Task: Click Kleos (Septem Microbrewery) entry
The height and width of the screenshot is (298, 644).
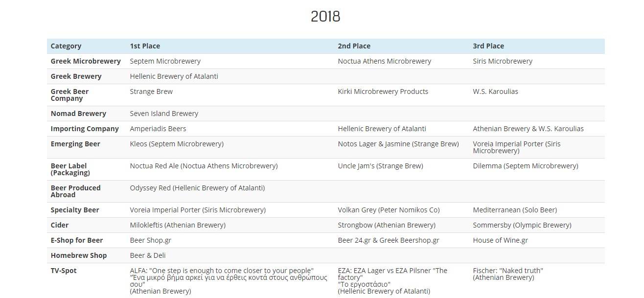Action: pos(177,144)
